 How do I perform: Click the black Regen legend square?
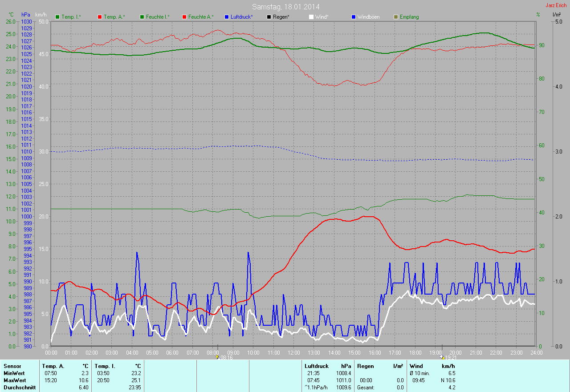[269, 17]
